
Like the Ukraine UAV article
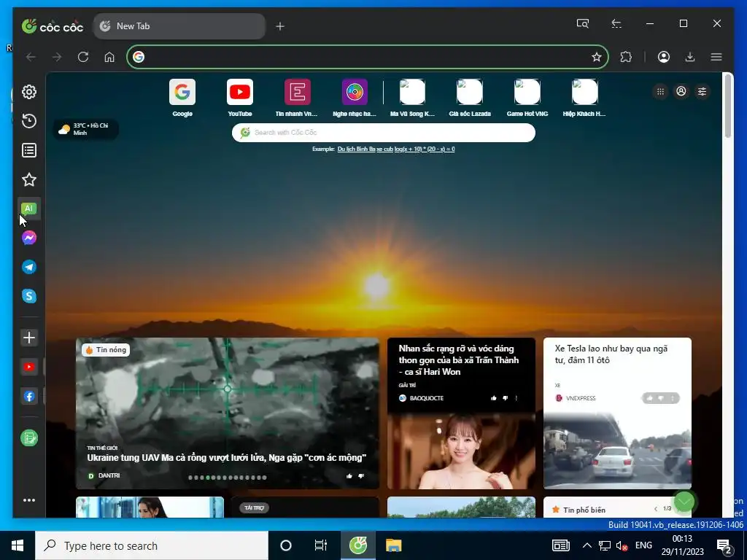point(349,475)
